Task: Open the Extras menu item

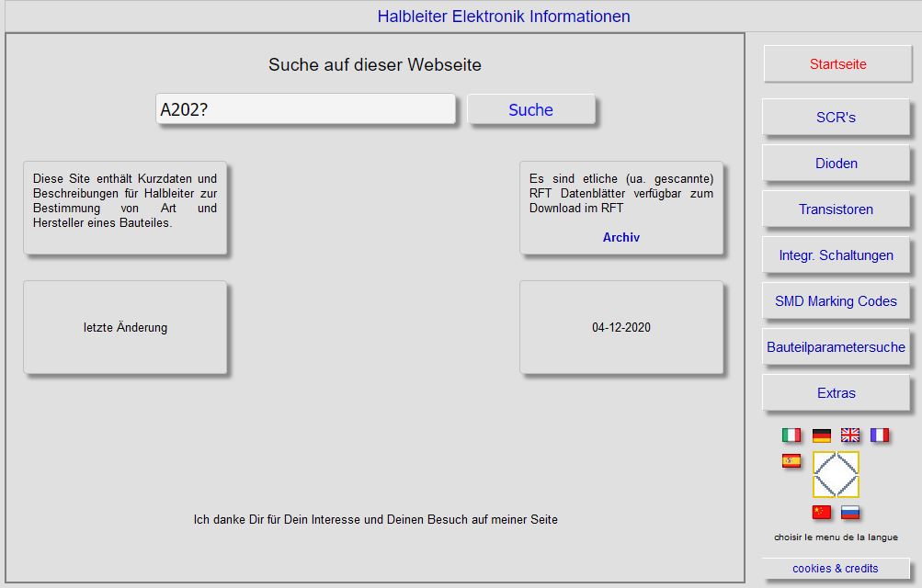Action: coord(836,393)
